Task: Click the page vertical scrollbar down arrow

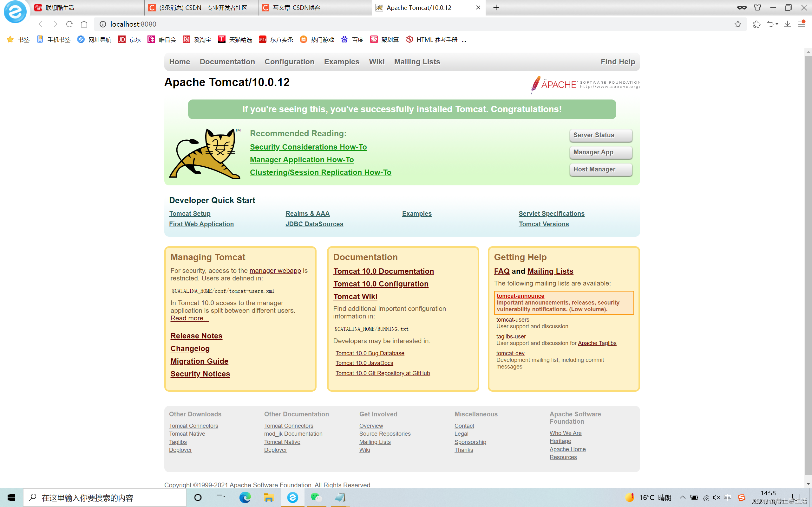Action: (x=808, y=484)
